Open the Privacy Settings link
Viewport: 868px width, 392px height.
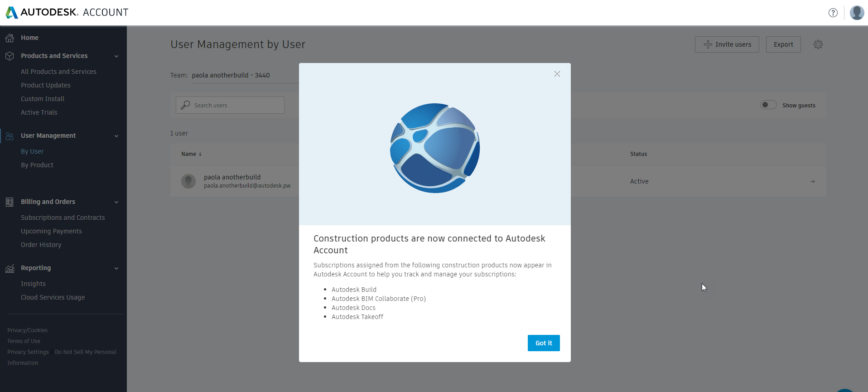click(x=28, y=352)
